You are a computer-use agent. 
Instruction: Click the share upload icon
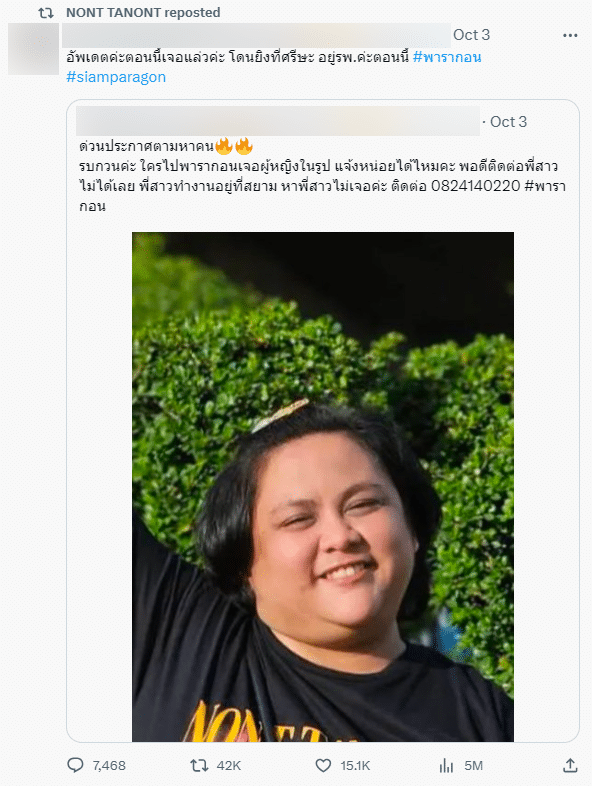tap(570, 765)
